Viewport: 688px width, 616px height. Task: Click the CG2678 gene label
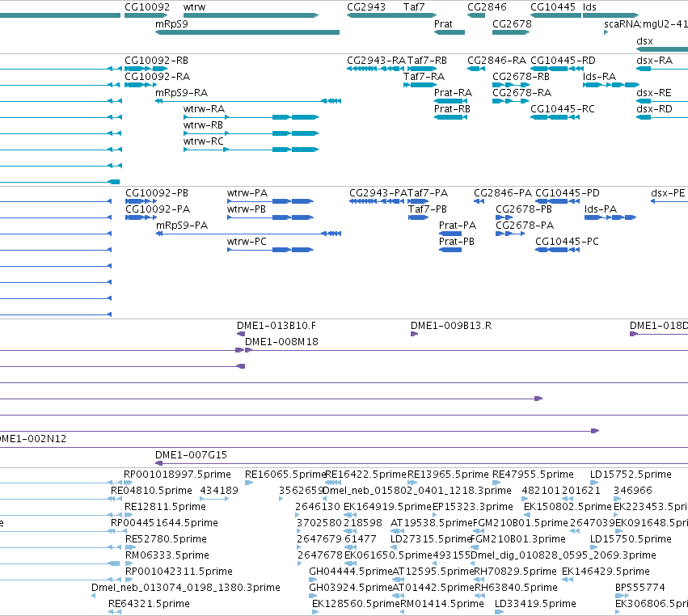click(x=512, y=23)
